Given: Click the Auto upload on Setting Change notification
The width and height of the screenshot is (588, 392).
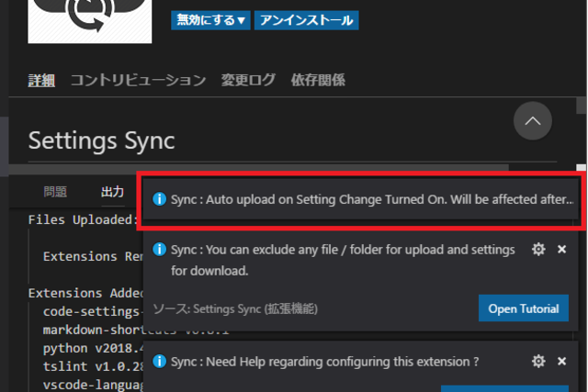Looking at the screenshot, I should (x=360, y=199).
